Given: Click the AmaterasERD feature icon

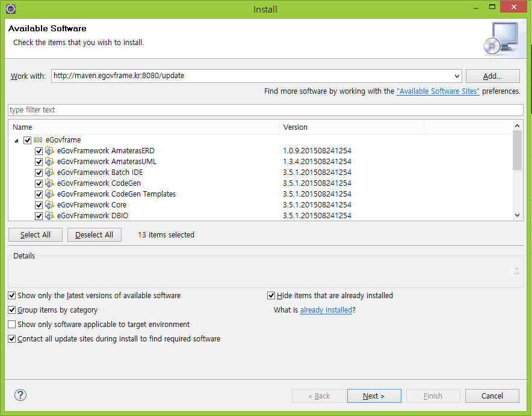Looking at the screenshot, I should click(49, 151).
